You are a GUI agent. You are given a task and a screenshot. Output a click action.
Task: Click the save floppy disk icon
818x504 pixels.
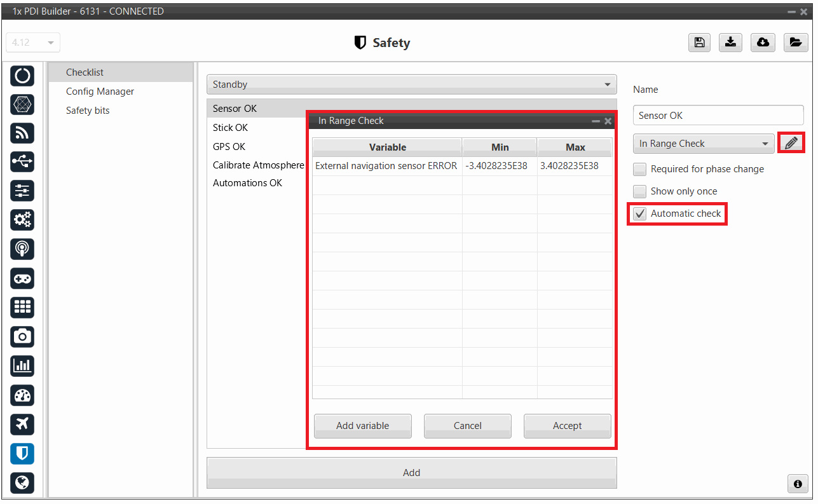click(699, 43)
